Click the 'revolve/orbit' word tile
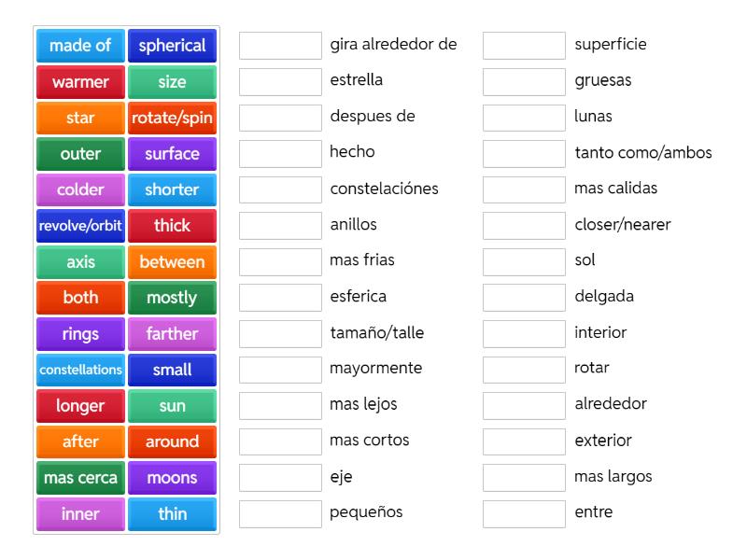The image size is (747, 560). click(x=80, y=226)
